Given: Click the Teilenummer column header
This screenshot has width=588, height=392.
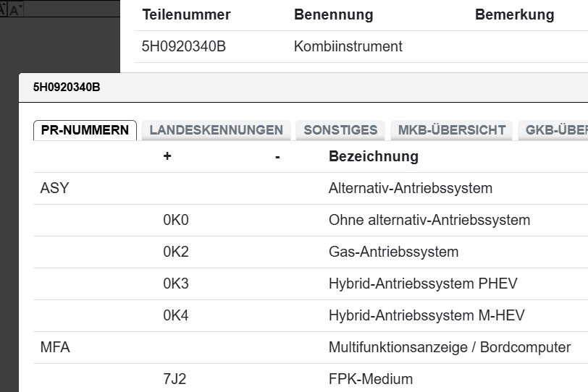Looking at the screenshot, I should pos(186,14).
